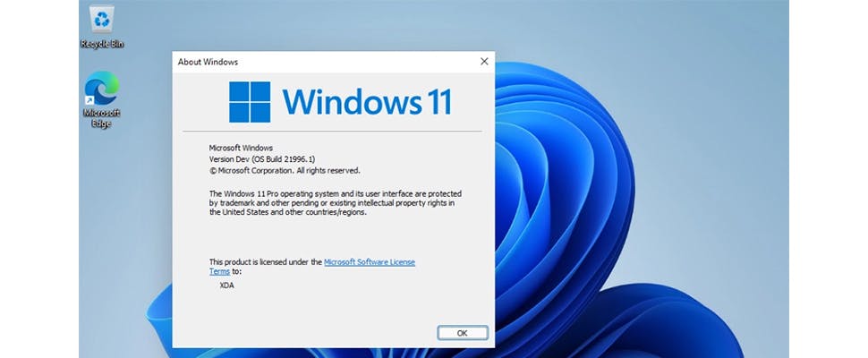
Task: Click the Windows 11 logo banner
Action: pos(340,102)
